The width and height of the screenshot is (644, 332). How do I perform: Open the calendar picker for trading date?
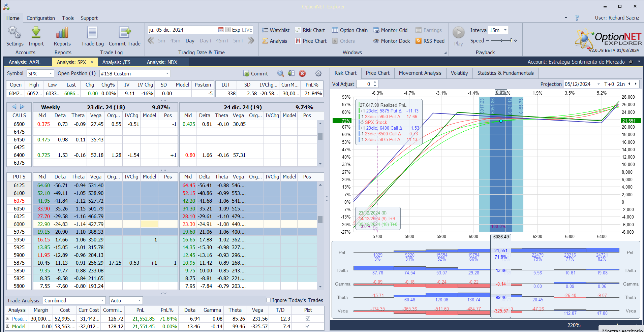[x=221, y=30]
